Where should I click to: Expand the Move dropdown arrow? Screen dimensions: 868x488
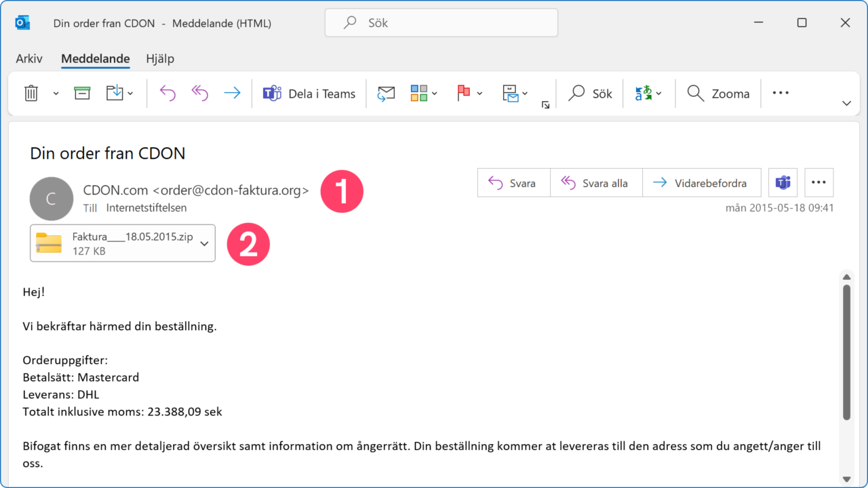(130, 94)
